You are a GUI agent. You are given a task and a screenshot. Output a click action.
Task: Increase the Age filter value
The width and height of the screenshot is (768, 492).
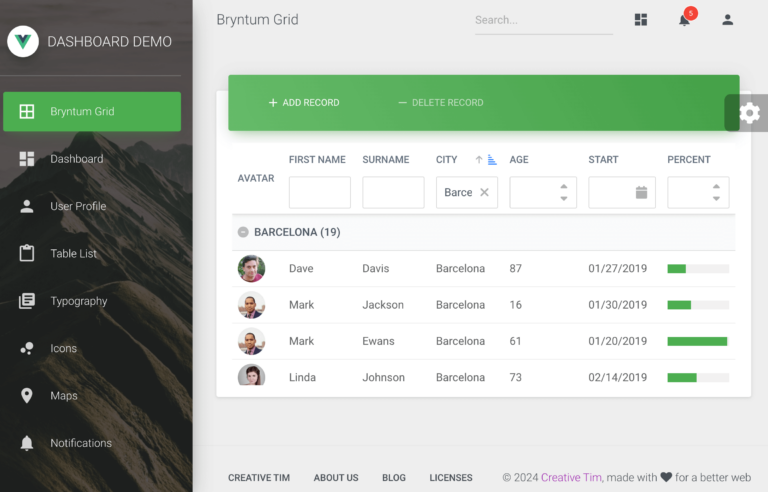(x=564, y=187)
